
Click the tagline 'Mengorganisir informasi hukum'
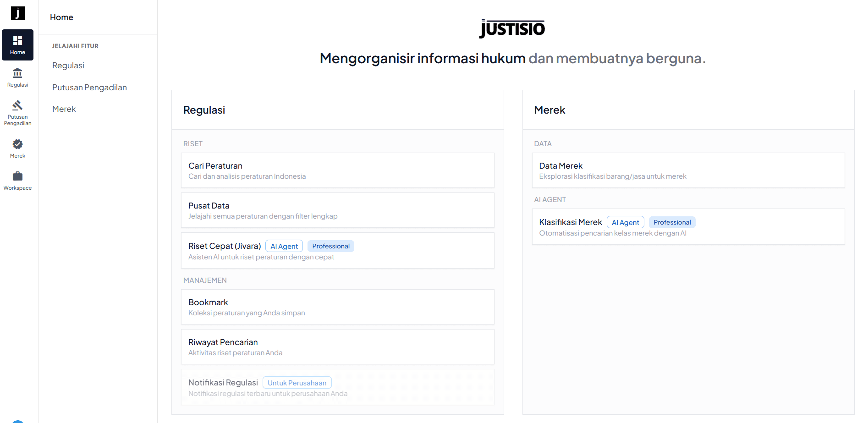click(423, 59)
